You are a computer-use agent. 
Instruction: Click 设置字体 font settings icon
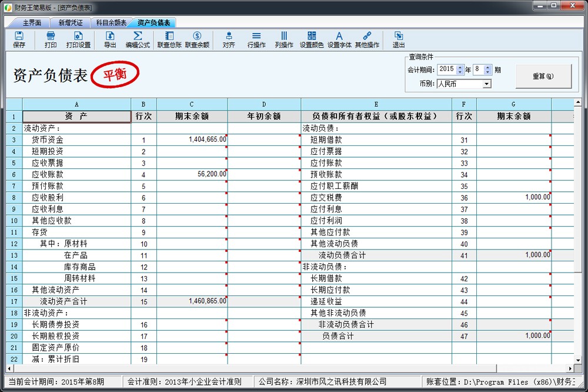coord(339,39)
